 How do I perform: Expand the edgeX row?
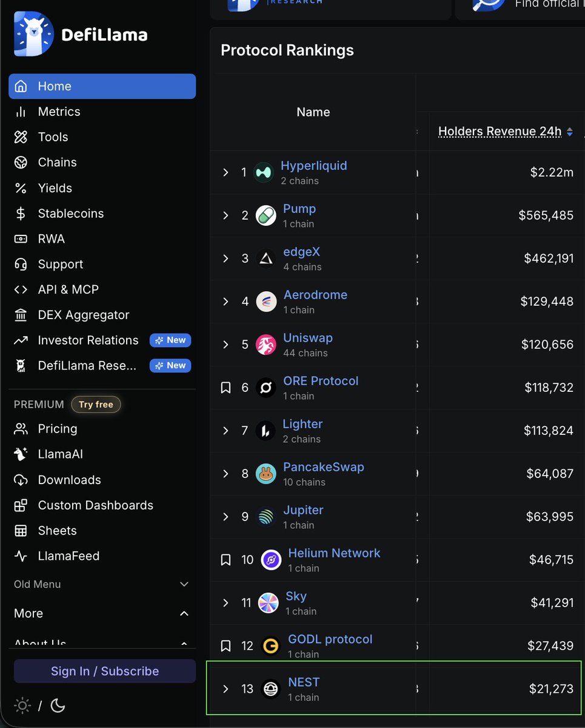[x=226, y=258]
